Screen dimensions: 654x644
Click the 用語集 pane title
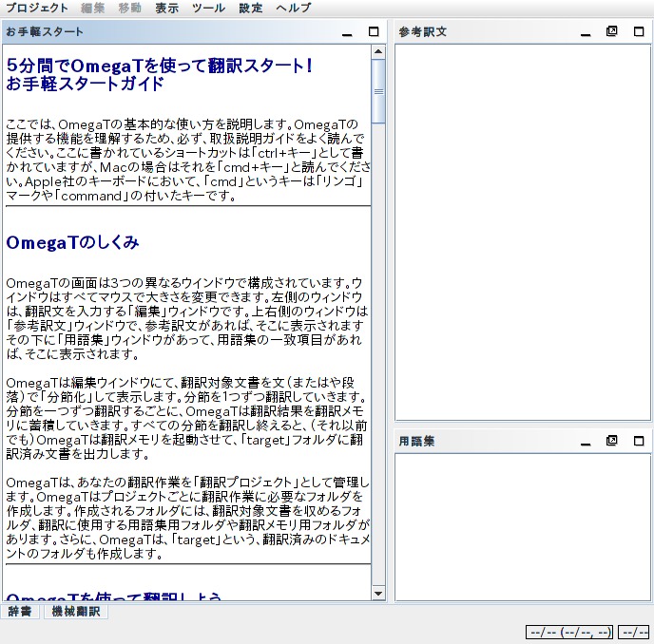pyautogui.click(x=416, y=441)
